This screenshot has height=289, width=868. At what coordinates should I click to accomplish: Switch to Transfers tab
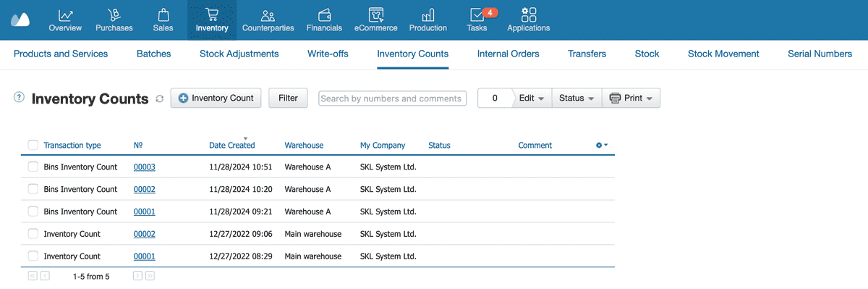pos(587,54)
